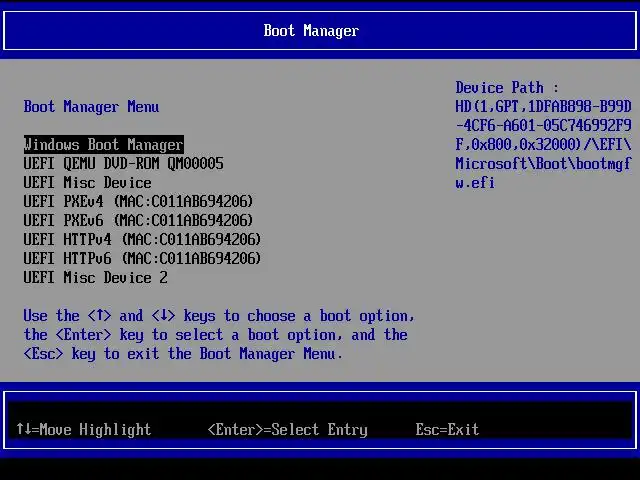Click the Esc=Exit hint
The height and width of the screenshot is (480, 640).
447,429
